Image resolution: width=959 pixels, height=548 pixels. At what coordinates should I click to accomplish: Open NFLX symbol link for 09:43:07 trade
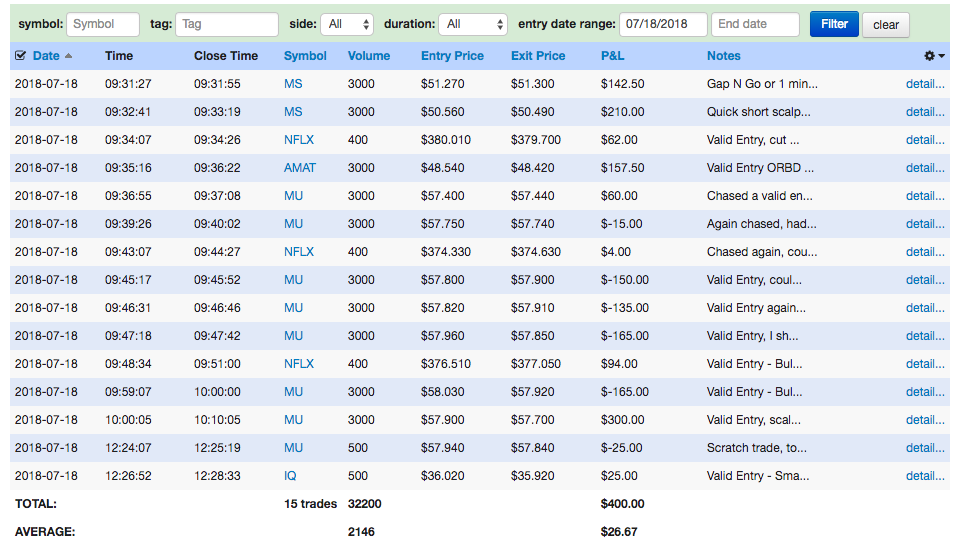click(298, 252)
